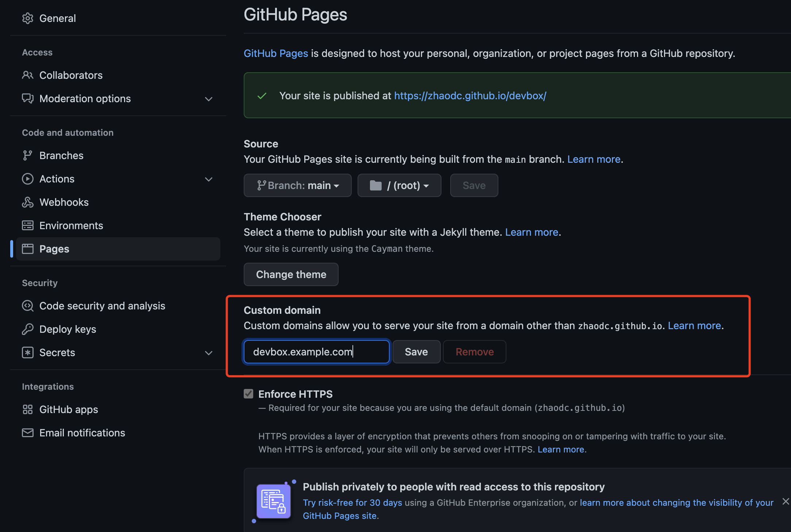Viewport: 791px width, 532px height.
Task: Click the Branches git-branch icon
Action: click(28, 155)
